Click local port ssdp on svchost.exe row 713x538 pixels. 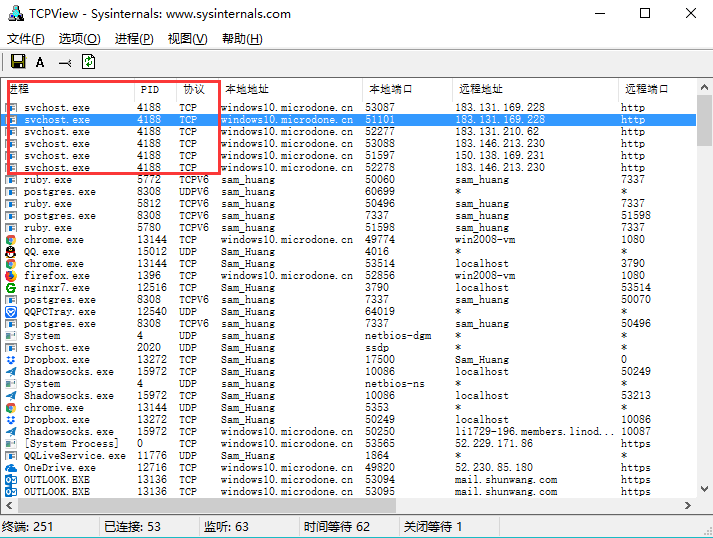pos(377,348)
